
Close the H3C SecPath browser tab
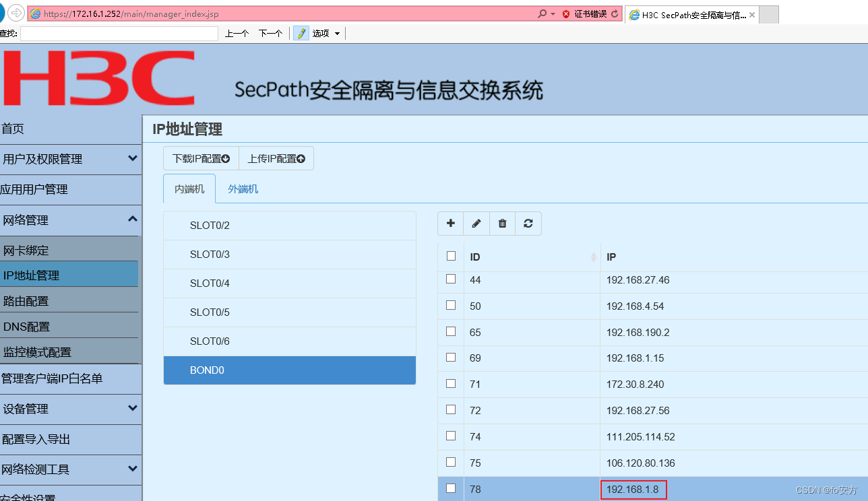752,15
